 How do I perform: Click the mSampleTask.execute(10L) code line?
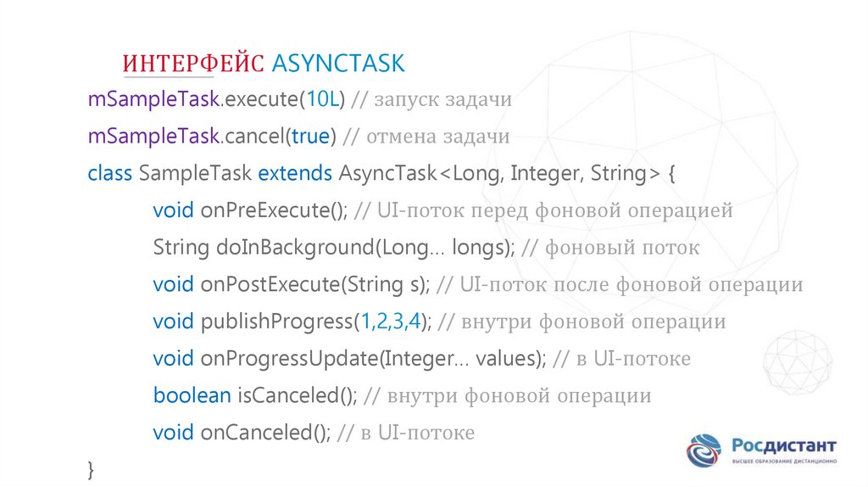pos(214,100)
